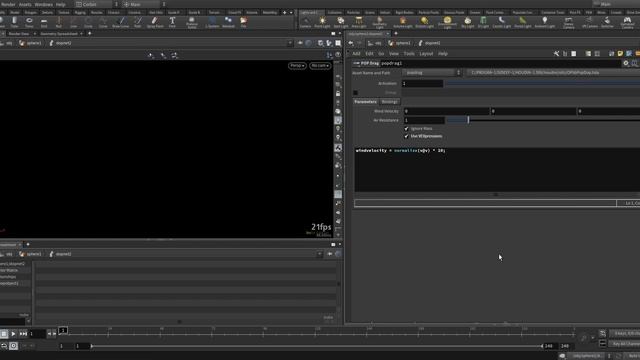640x360 pixels.
Task: Open the Windows menu
Action: (x=44, y=4)
